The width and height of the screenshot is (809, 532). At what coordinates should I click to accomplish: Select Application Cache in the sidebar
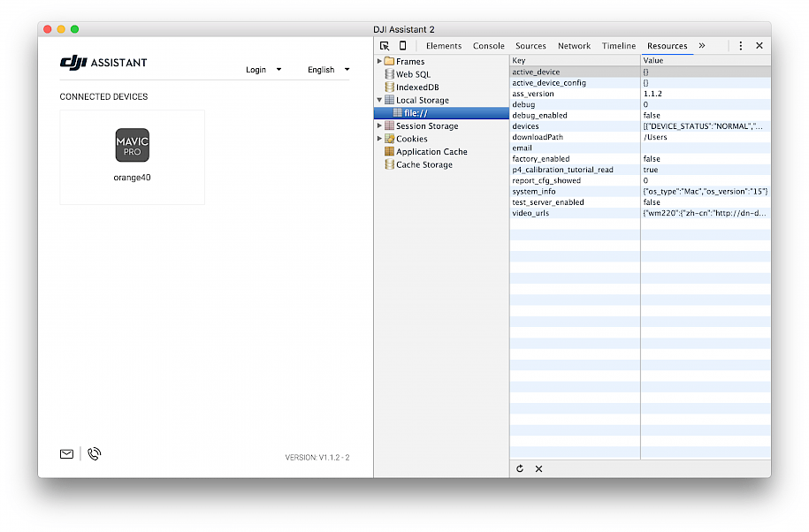[x=431, y=152]
